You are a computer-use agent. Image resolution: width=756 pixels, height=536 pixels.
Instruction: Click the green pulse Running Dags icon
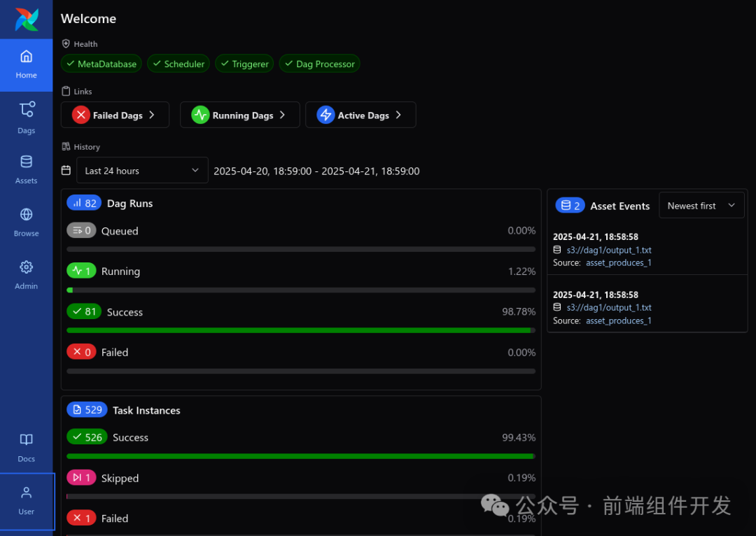pyautogui.click(x=200, y=115)
